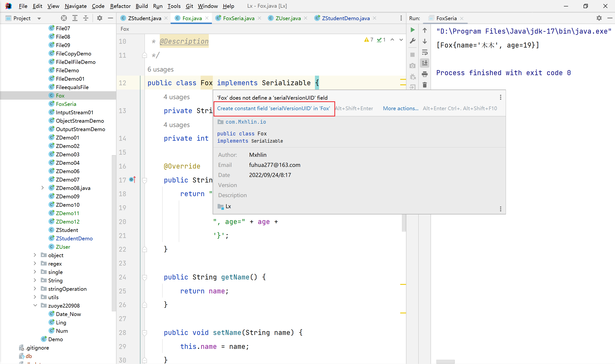Open the Project view dropdown
The image size is (615, 364).
coord(39,18)
